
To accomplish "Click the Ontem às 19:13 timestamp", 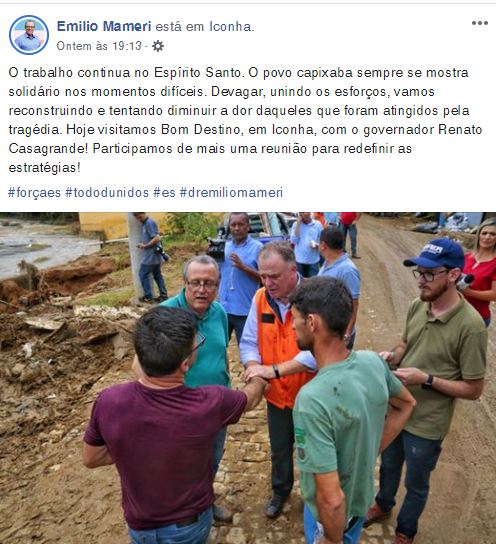I will tap(99, 46).
